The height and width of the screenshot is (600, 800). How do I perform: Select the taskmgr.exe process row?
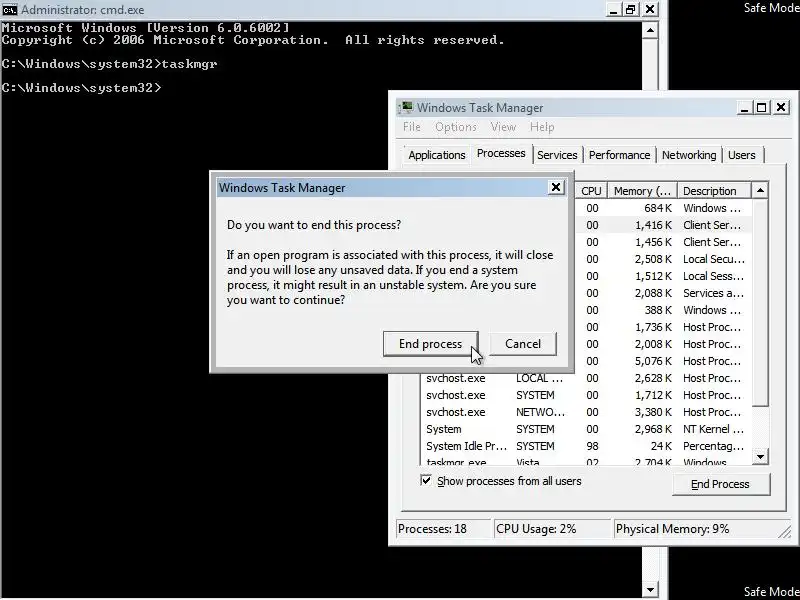585,462
